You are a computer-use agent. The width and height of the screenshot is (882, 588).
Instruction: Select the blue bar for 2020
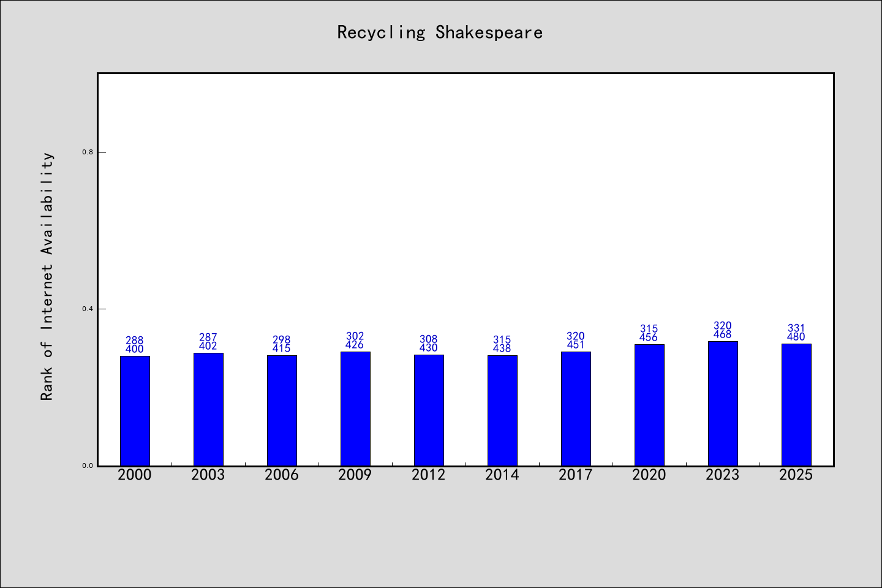[x=649, y=405]
